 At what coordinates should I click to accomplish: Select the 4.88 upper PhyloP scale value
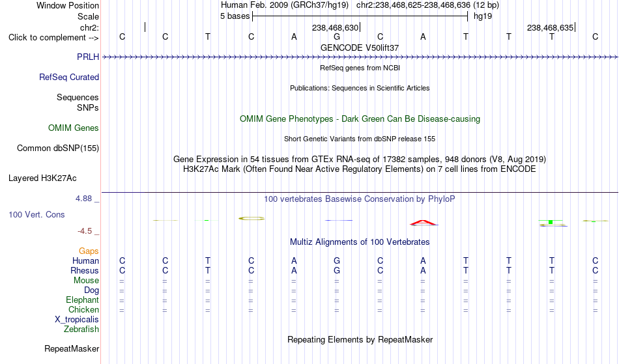[83, 199]
